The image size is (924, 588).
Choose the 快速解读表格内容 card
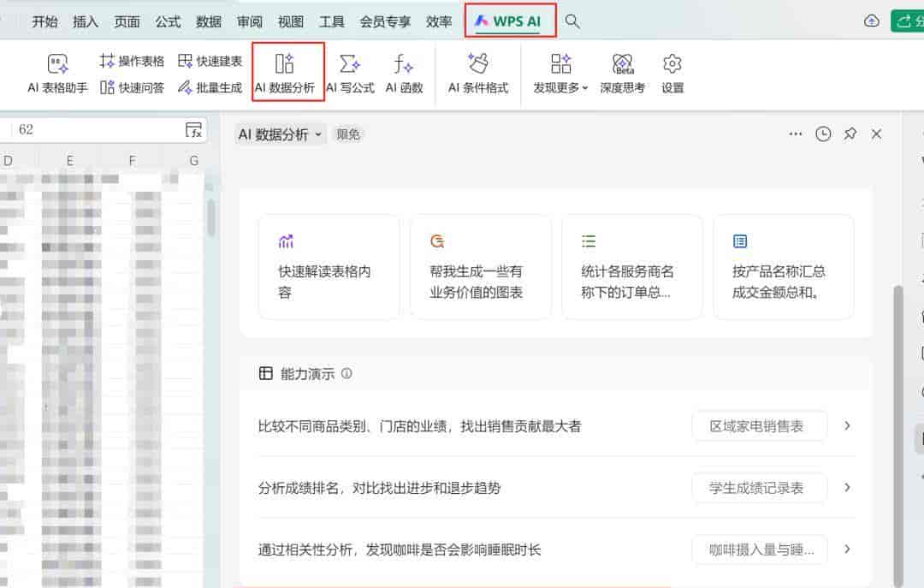coord(329,267)
